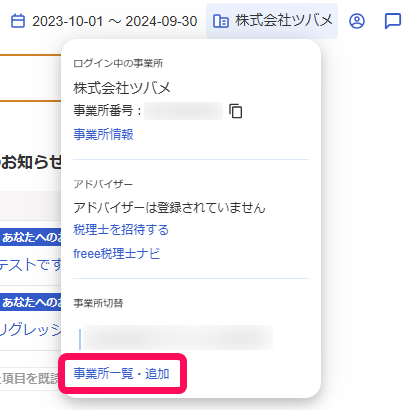The height and width of the screenshot is (410, 411).
Task: Open 事業所一覧・追加 link
Action: point(122,373)
